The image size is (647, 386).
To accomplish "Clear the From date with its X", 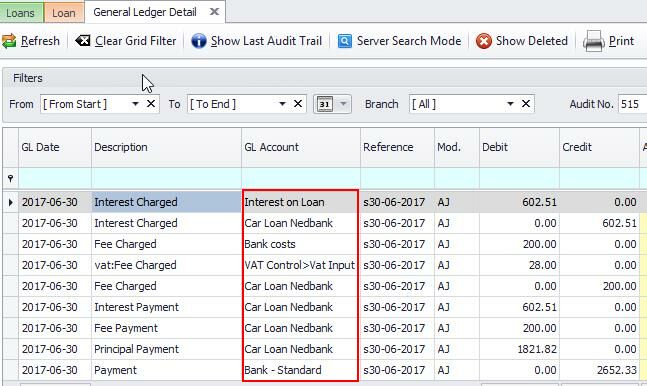I will 151,104.
